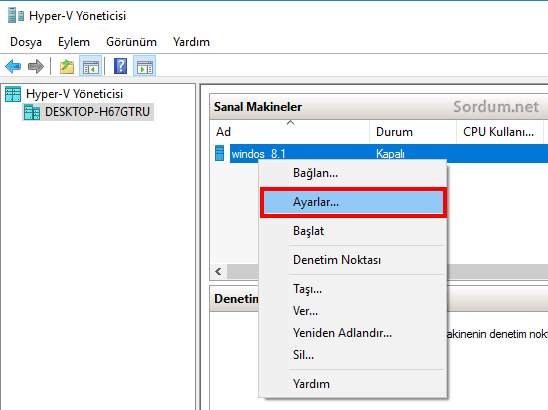
Task: Select Hyper-V Yöneticisi tree node
Action: tap(74, 94)
